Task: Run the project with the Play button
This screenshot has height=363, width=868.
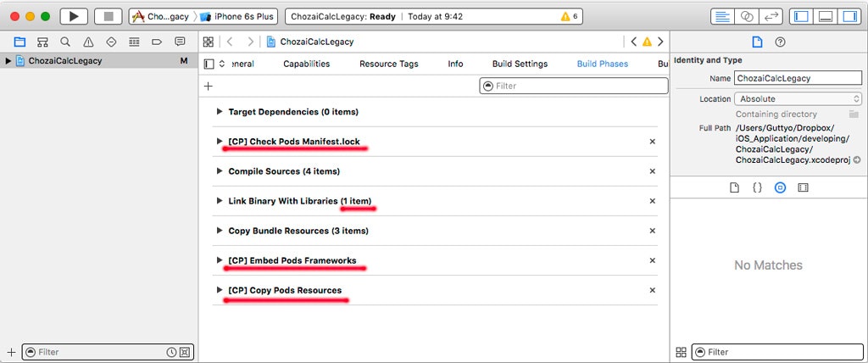Action: (x=74, y=17)
